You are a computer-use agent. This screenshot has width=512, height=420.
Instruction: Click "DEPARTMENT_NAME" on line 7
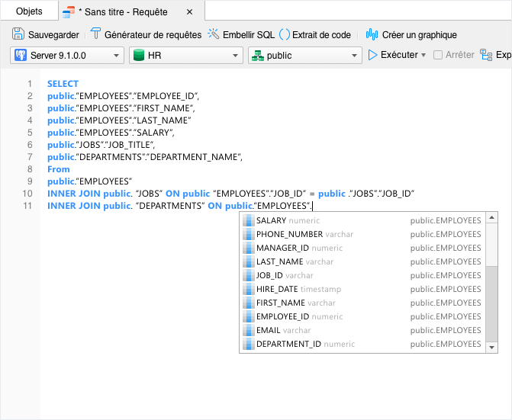(193, 157)
